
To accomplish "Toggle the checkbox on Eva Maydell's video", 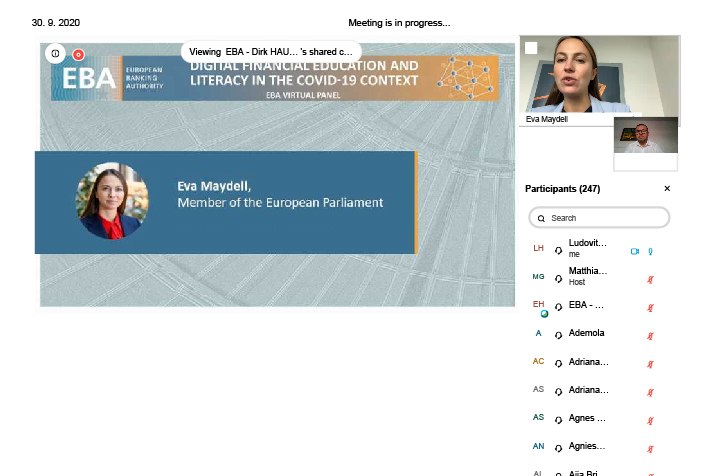I will (x=531, y=48).
